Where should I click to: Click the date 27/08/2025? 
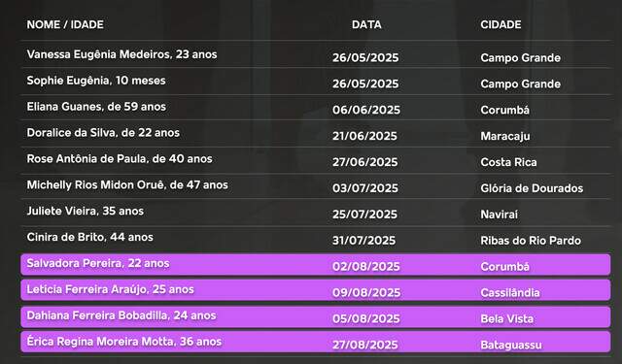(365, 345)
